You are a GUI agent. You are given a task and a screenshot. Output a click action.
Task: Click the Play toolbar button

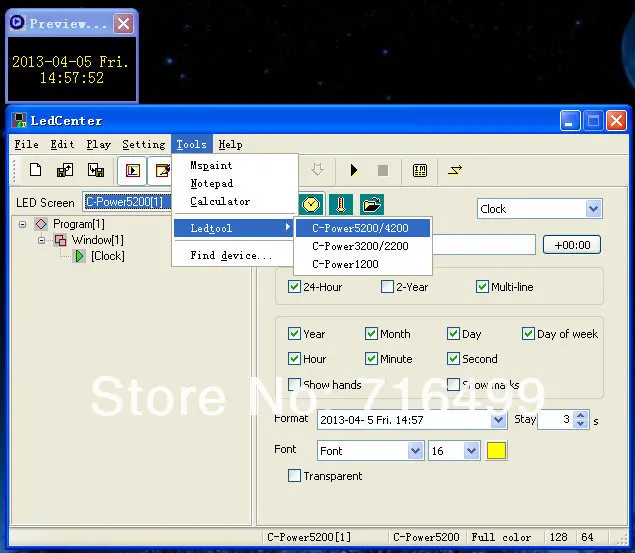coord(354,170)
